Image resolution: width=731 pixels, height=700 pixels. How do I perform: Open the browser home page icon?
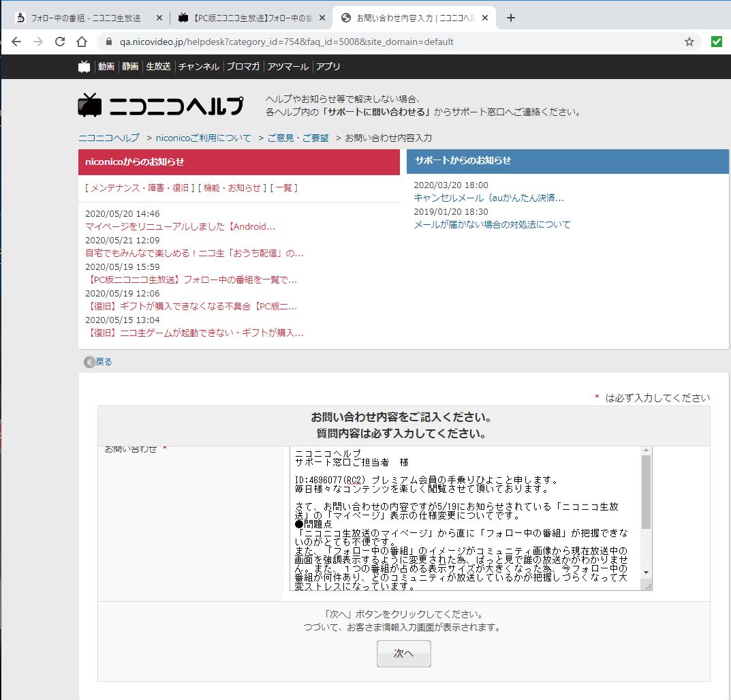tap(82, 42)
